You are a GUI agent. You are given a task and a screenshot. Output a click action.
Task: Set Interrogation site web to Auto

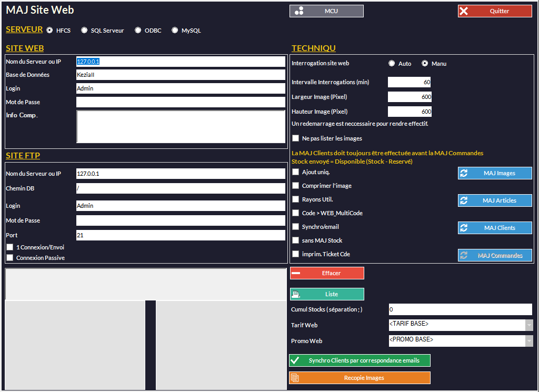click(392, 64)
